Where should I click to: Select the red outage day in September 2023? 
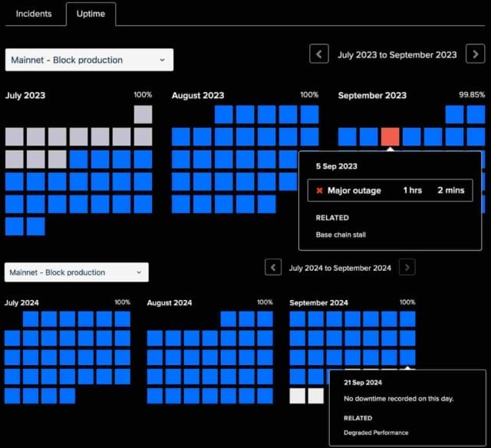390,137
